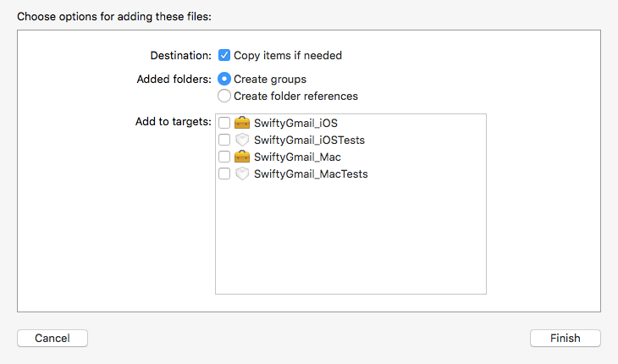Toggle the Copy items if needed checkbox
The image size is (618, 364).
[x=224, y=55]
